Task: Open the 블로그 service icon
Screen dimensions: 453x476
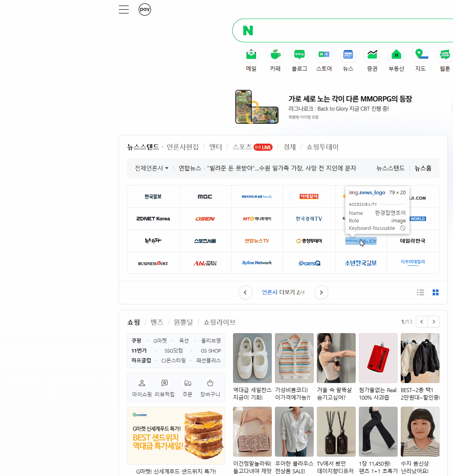Action: pos(299,55)
